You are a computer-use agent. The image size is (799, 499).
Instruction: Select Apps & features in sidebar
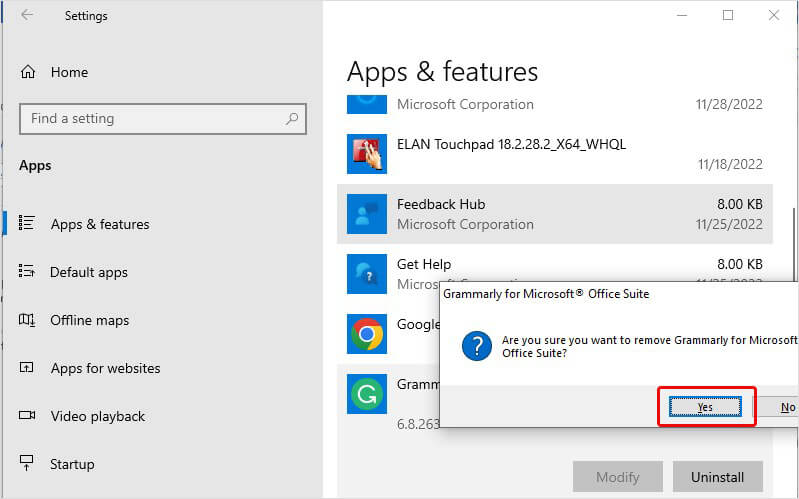(100, 224)
